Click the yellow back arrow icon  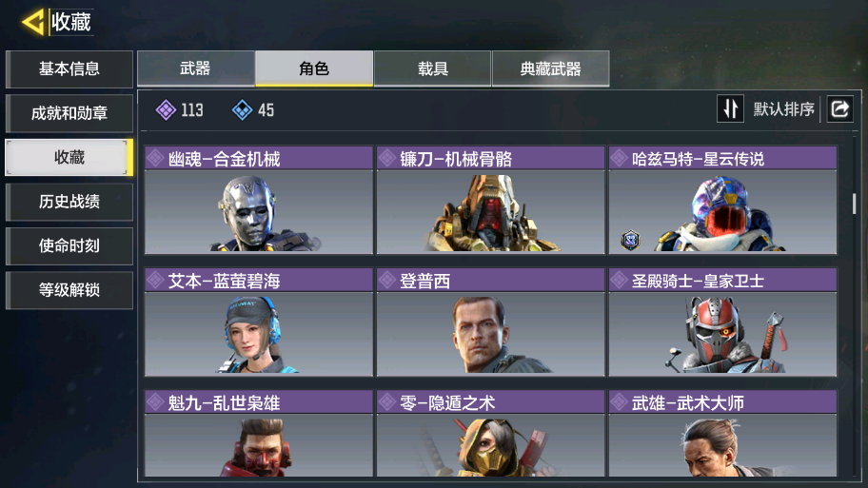[32, 23]
